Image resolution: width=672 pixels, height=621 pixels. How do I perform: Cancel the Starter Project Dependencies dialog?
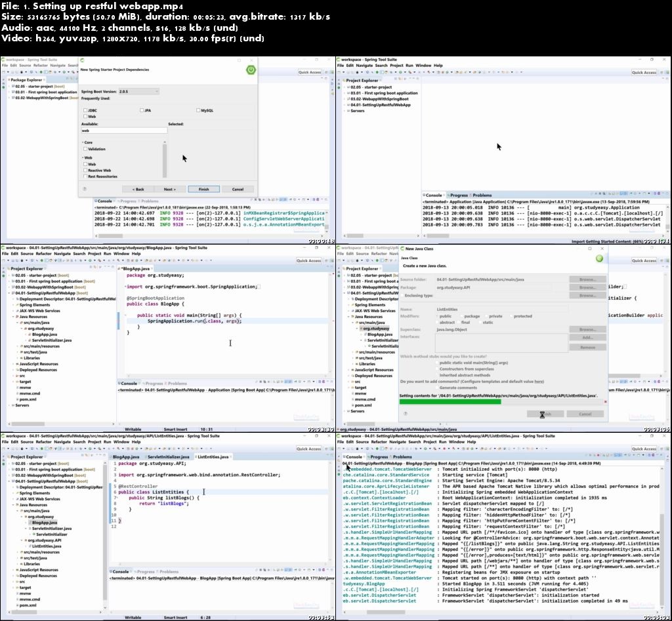click(x=238, y=190)
